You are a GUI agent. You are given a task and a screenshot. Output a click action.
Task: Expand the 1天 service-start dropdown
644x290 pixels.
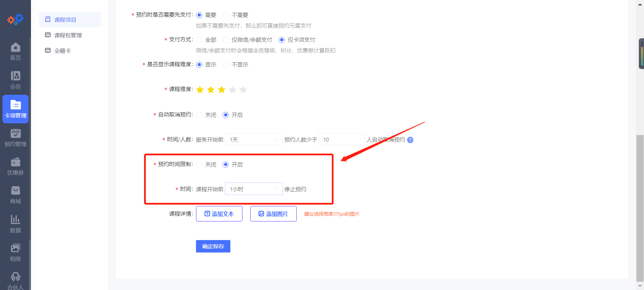pos(253,139)
